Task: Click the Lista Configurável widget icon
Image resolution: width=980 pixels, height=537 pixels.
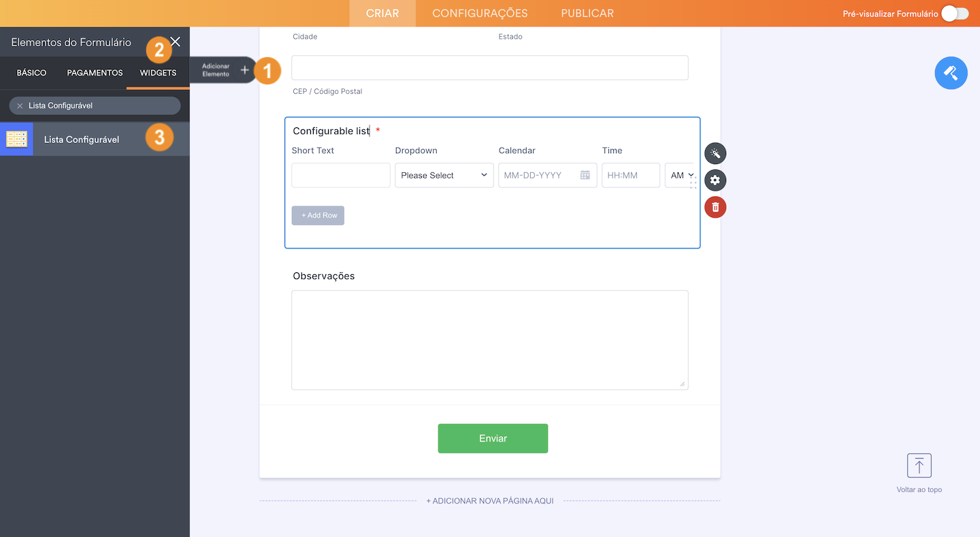Action: pos(16,139)
